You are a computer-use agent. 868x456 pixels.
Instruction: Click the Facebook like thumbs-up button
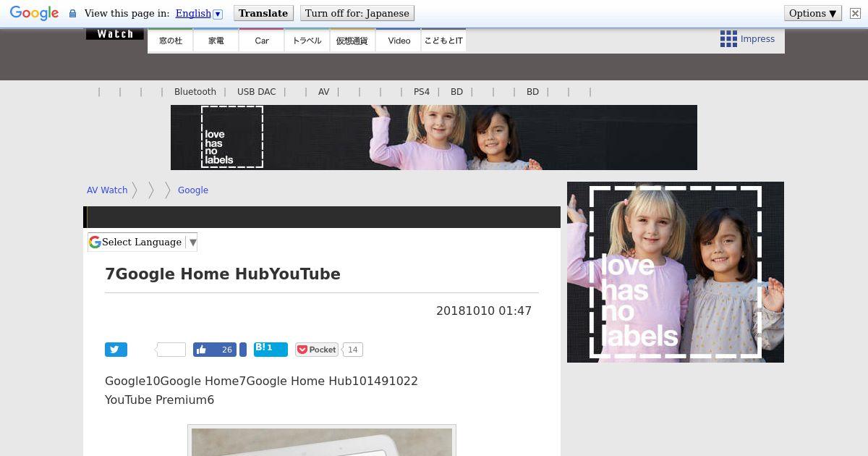[x=215, y=350]
